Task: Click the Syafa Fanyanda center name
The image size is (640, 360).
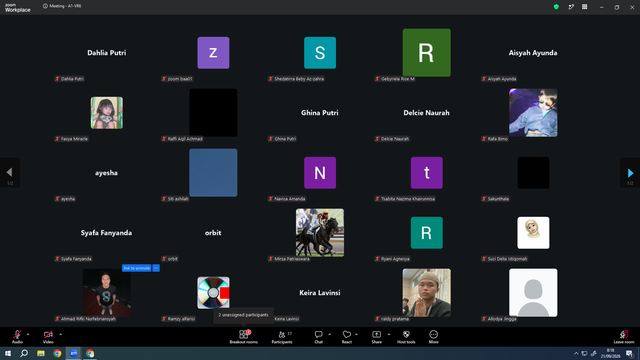Action: [x=106, y=233]
